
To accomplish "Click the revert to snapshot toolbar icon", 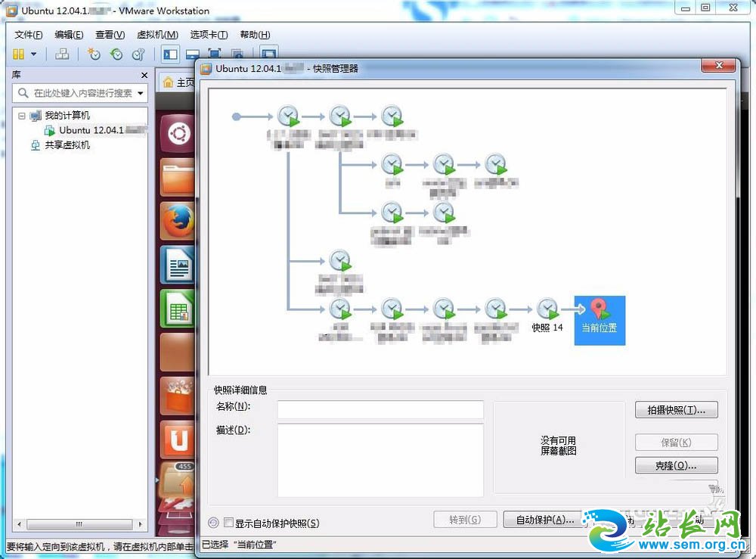I will [116, 54].
